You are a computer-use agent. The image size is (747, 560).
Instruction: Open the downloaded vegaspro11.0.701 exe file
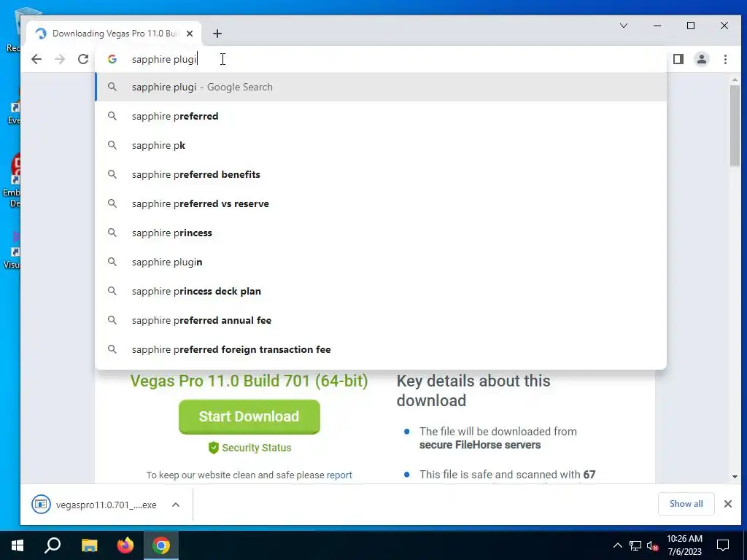coord(106,505)
